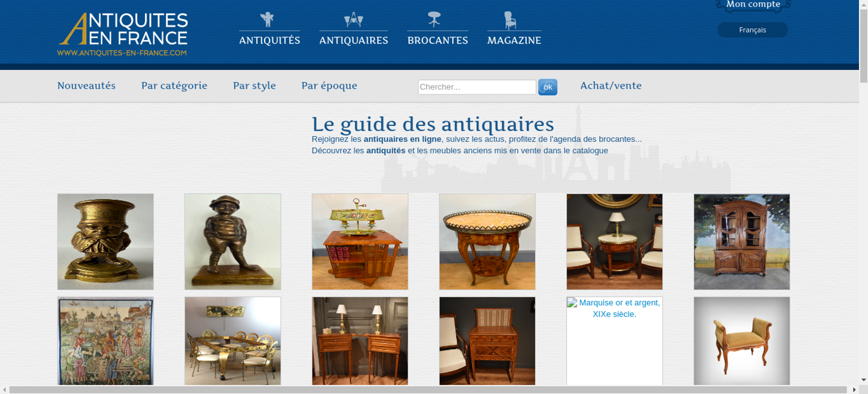Open Mon compte link
This screenshot has width=868, height=394.
click(753, 5)
